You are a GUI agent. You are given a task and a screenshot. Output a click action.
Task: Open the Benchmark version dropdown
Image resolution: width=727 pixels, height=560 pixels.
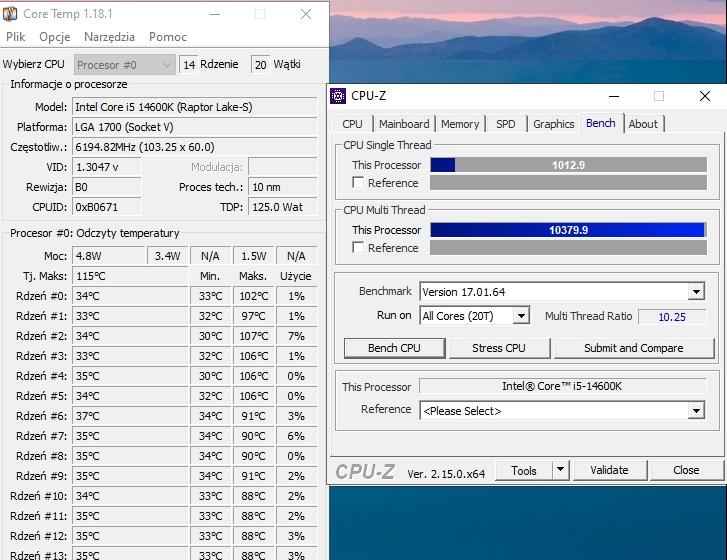point(696,292)
